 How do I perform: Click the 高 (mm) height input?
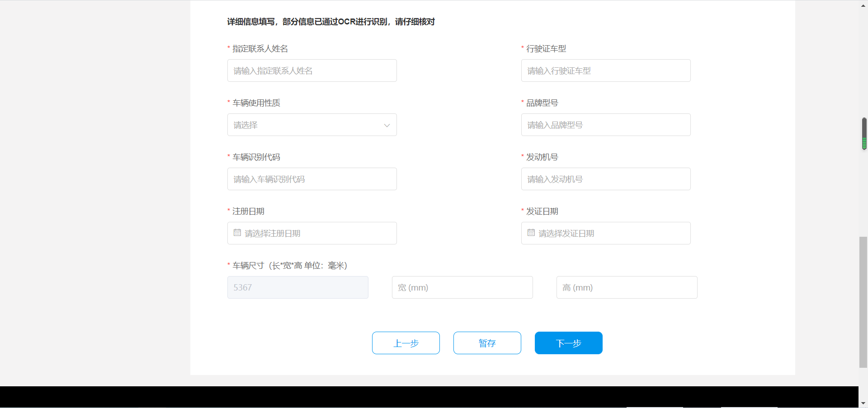627,287
